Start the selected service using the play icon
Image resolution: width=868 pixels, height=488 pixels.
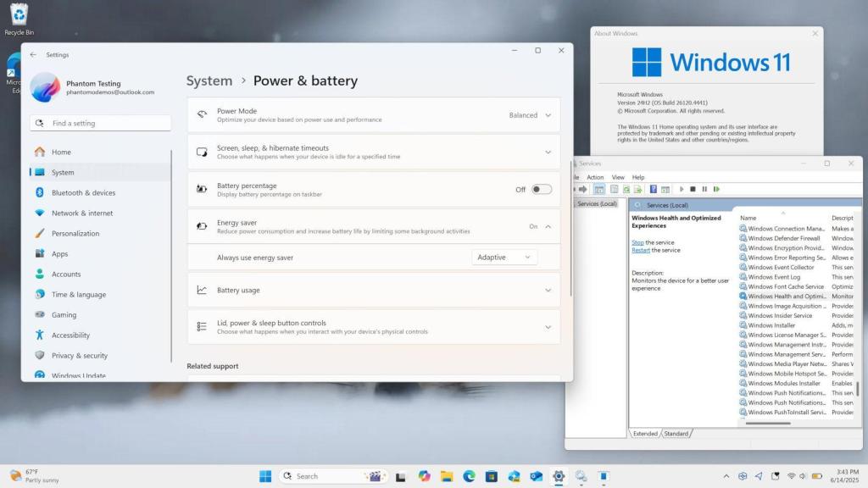[682, 189]
